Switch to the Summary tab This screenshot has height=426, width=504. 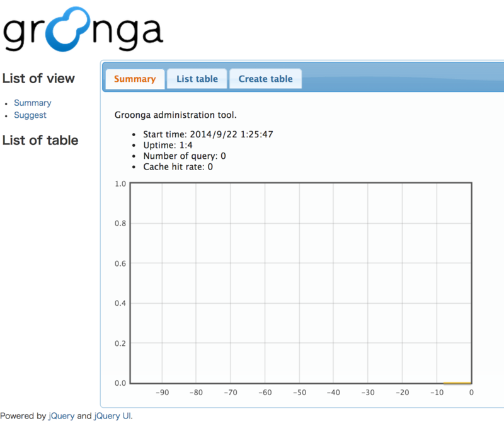coord(135,79)
